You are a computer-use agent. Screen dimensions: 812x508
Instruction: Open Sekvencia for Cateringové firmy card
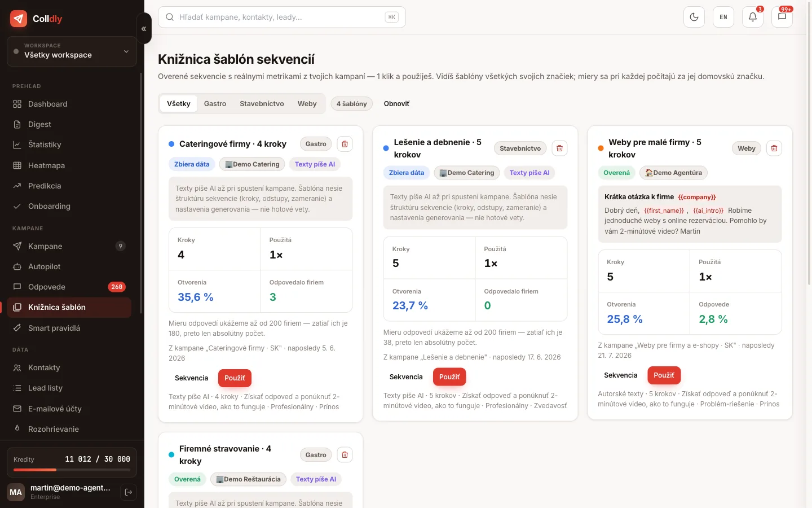pos(191,378)
